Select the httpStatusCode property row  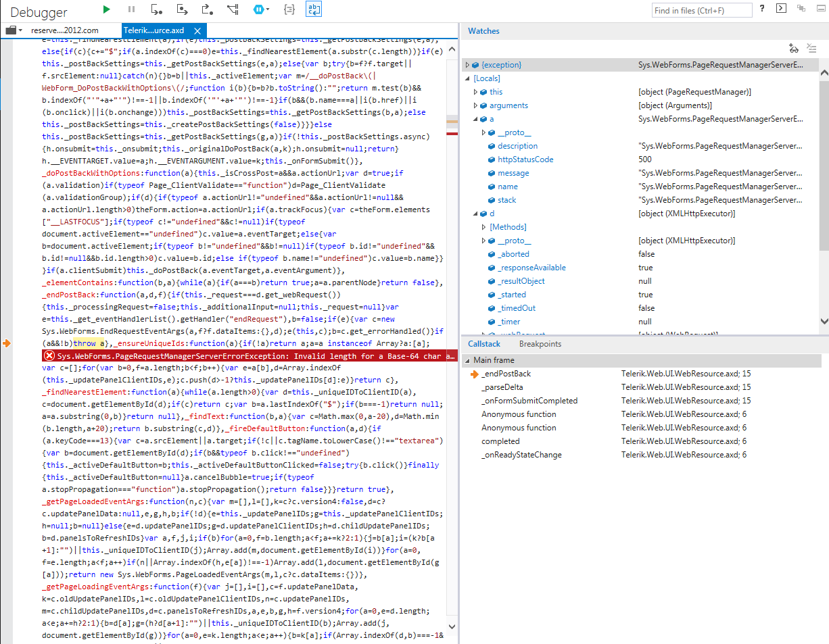coord(640,159)
